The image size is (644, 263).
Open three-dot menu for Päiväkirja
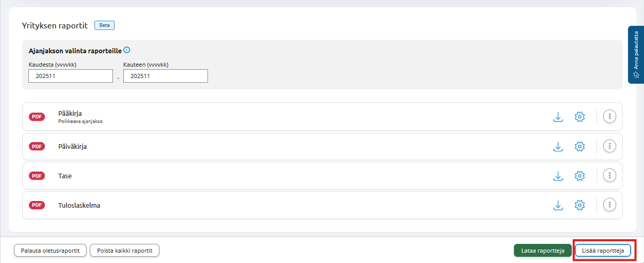(610, 147)
